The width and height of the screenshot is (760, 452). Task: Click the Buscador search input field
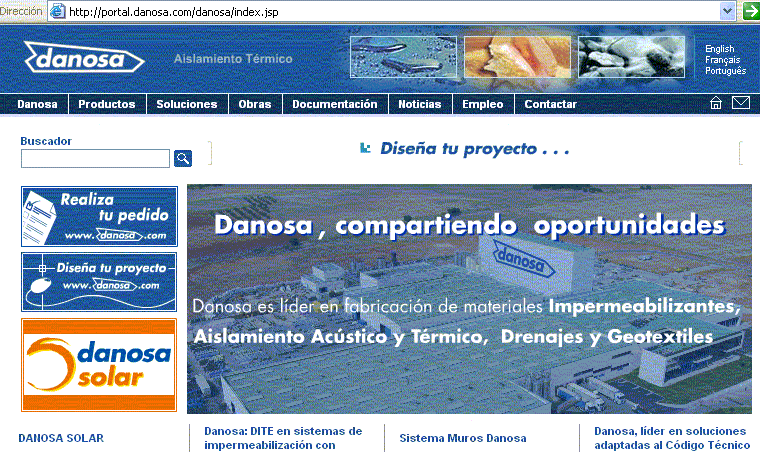pyautogui.click(x=95, y=158)
